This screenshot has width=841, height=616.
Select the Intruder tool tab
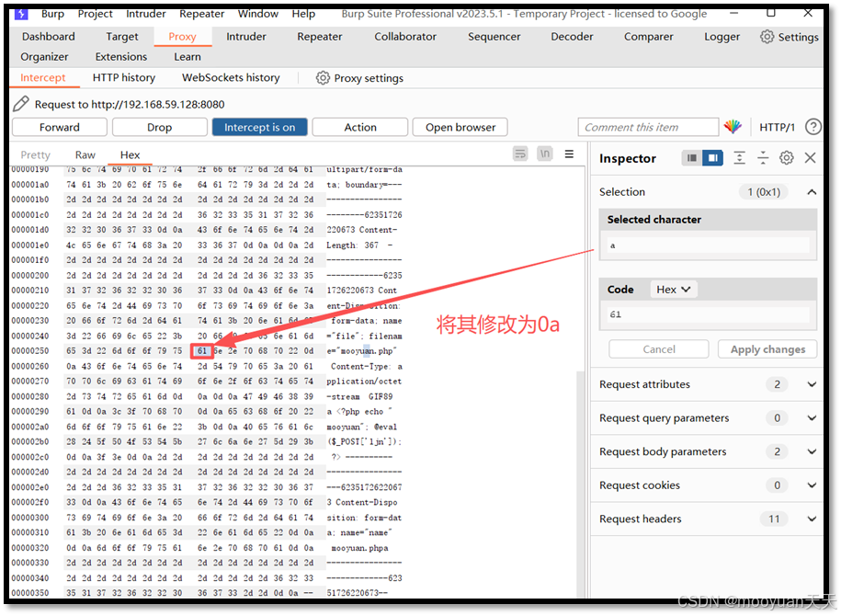pos(246,37)
